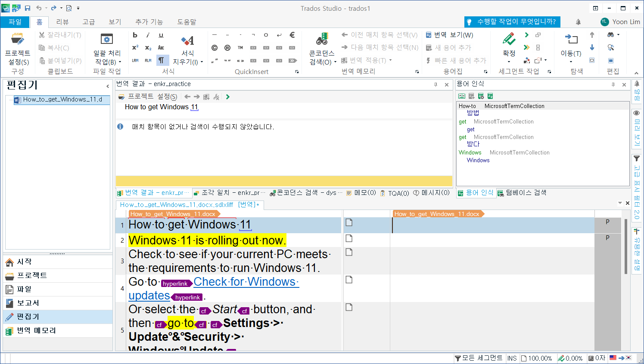Open the Go To dropdown arrow
Image resolution: width=644 pixels, height=364 pixels.
tap(571, 62)
